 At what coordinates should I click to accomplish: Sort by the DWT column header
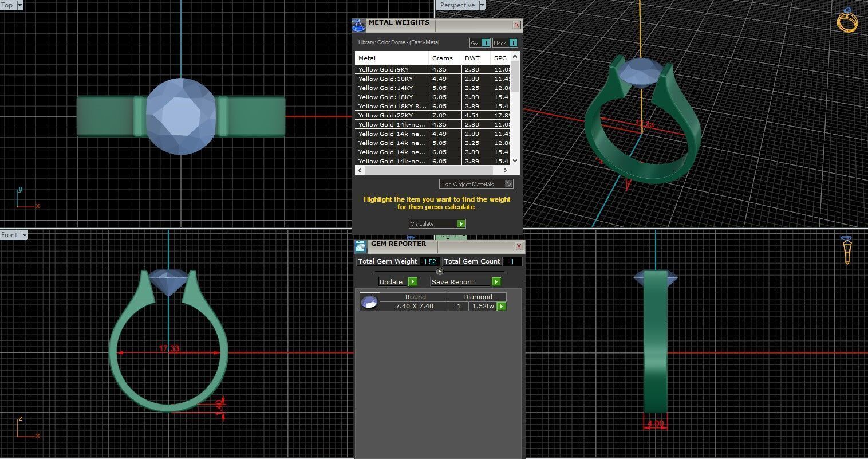pyautogui.click(x=476, y=58)
